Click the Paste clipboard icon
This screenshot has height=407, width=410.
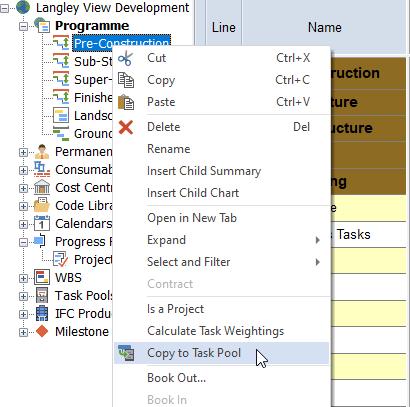pyautogui.click(x=126, y=102)
